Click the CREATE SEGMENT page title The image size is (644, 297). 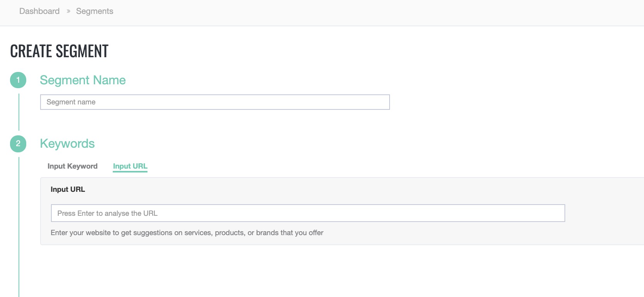[x=59, y=51]
